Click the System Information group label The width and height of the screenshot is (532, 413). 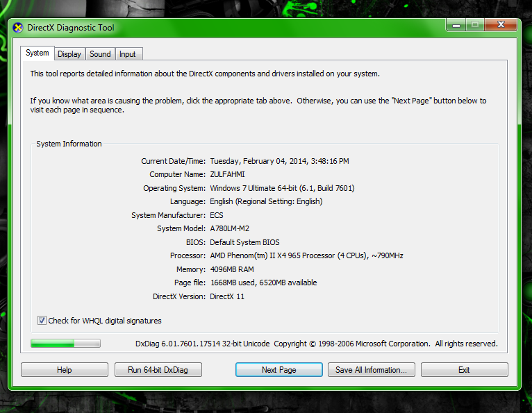click(69, 144)
